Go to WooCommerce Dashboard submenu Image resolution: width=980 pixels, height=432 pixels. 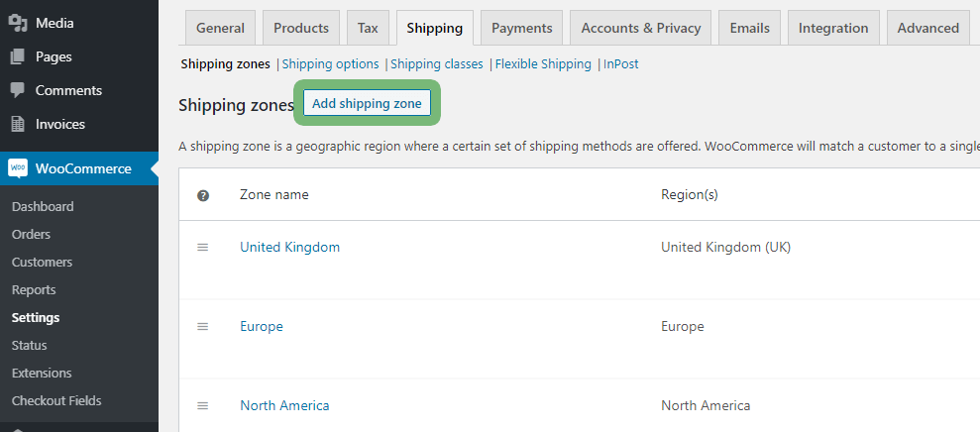point(43,206)
